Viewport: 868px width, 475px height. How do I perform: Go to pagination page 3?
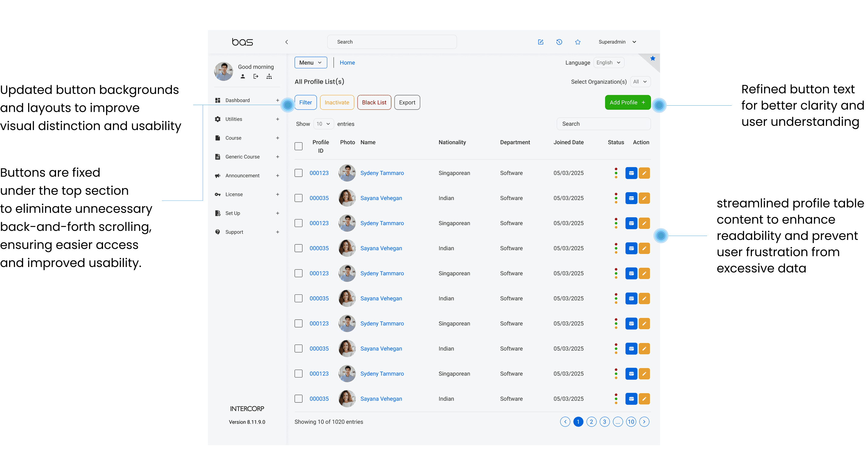tap(605, 422)
